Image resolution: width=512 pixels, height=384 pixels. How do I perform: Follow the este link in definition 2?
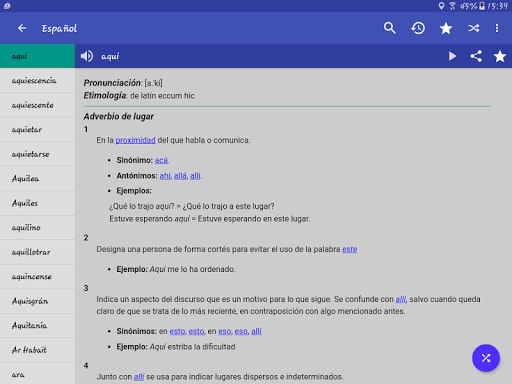(x=349, y=249)
